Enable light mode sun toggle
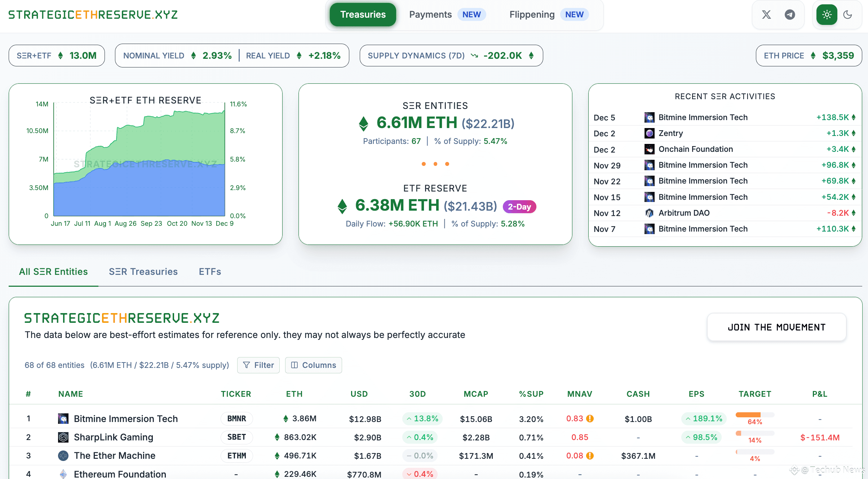The height and width of the screenshot is (479, 868). click(827, 15)
